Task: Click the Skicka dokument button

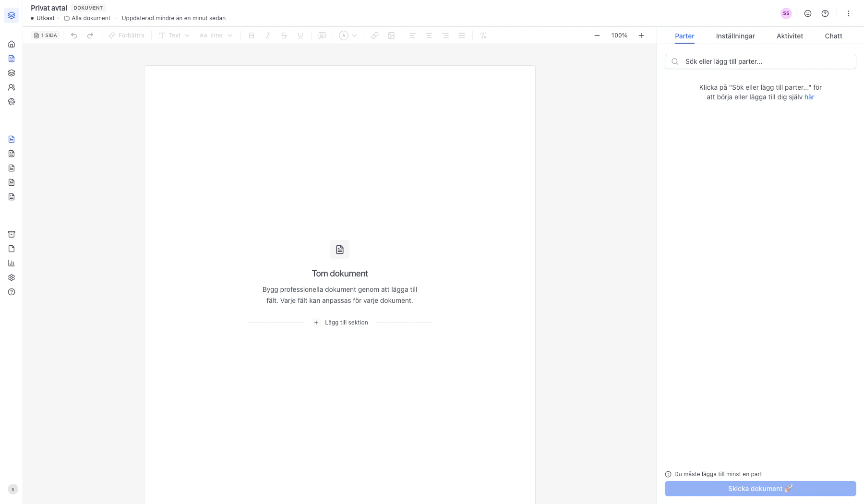Action: pos(760,489)
